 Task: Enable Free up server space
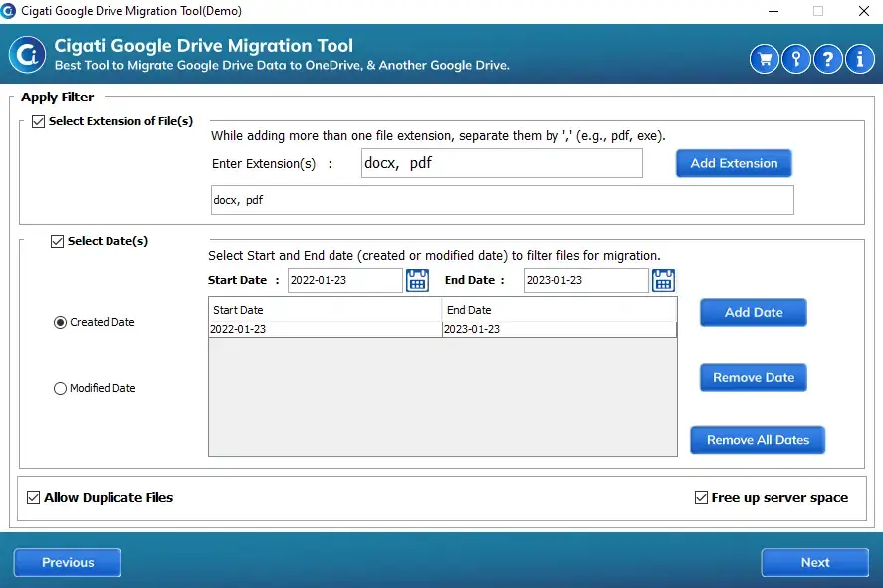point(701,498)
